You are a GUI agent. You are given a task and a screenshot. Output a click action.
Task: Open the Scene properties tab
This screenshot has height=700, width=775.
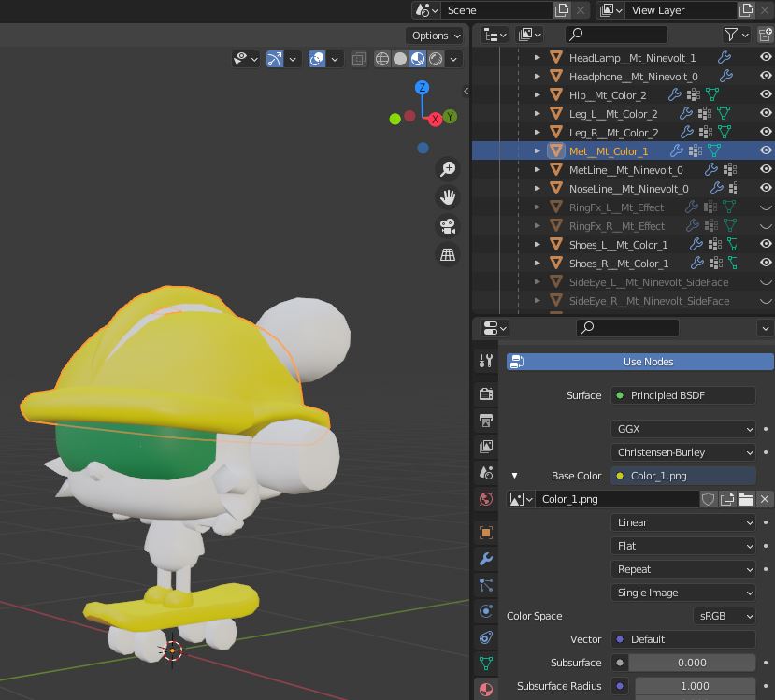coord(486,473)
